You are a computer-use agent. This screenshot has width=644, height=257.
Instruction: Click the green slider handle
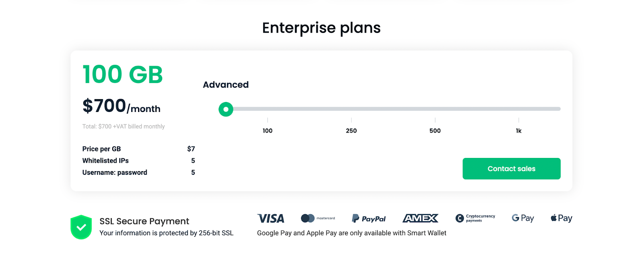226,109
